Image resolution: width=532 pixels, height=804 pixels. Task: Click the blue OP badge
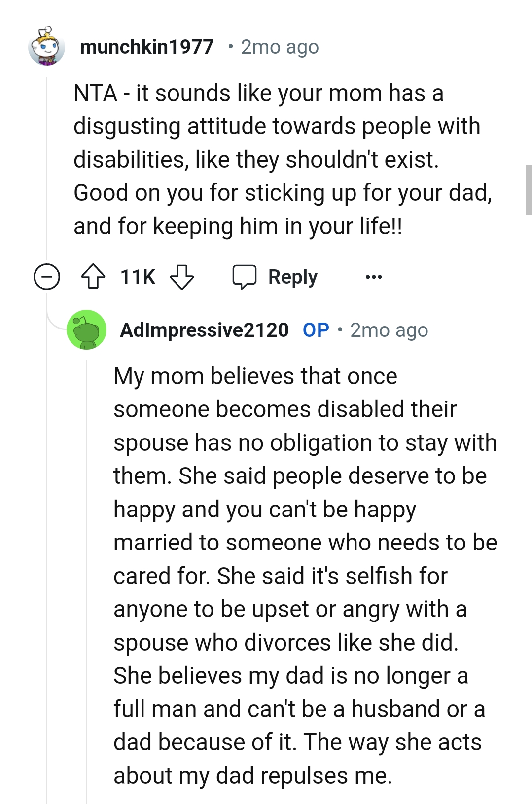tap(316, 329)
